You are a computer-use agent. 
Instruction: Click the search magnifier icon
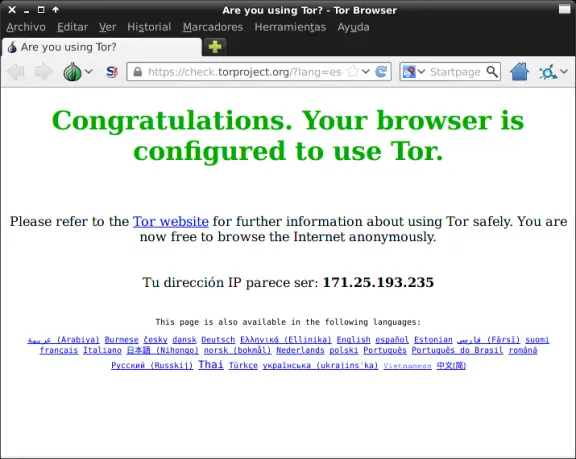click(492, 72)
